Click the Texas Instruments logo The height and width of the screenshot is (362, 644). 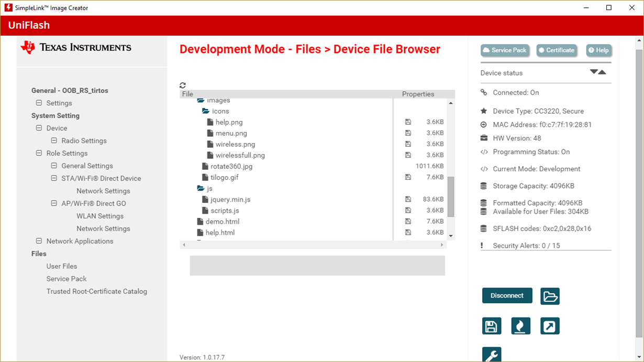pos(76,47)
